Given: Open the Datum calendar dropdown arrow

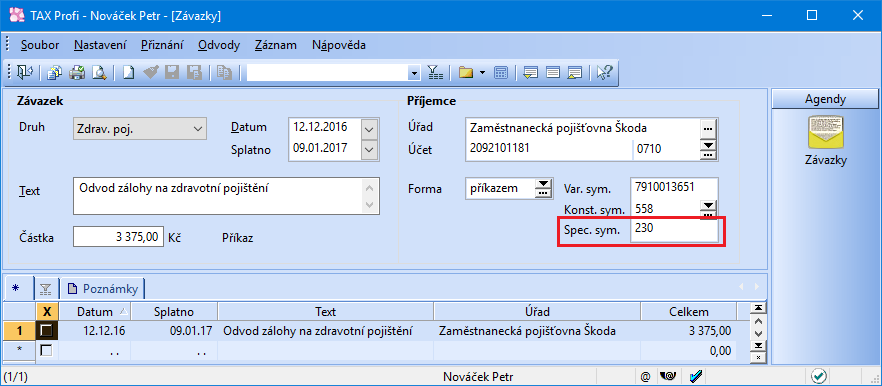Looking at the screenshot, I should click(368, 129).
